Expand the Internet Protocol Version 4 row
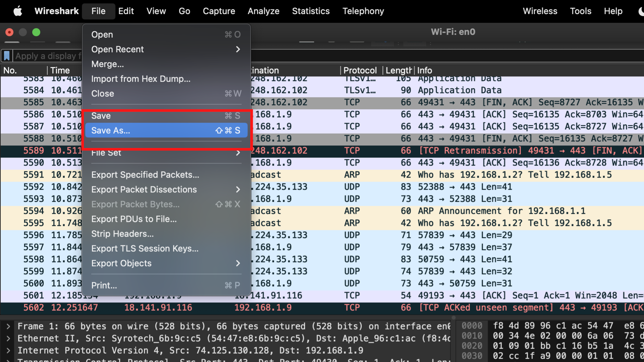Image resolution: width=644 pixels, height=362 pixels. [8, 350]
